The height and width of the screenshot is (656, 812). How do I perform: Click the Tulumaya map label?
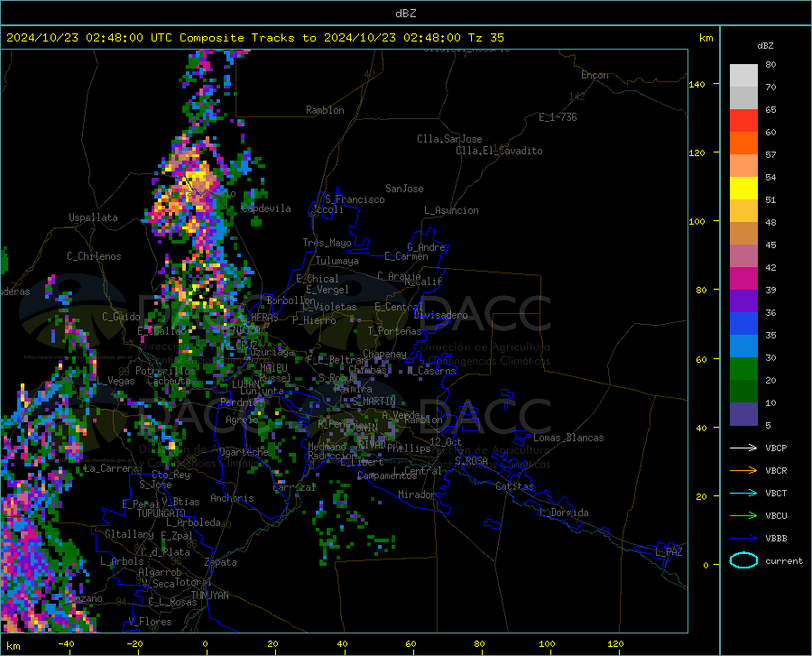point(337,261)
